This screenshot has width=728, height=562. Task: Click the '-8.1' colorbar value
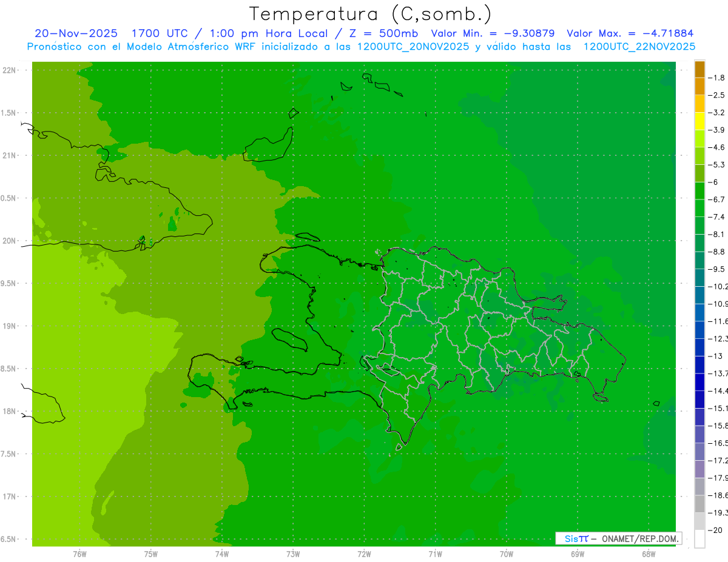tap(718, 234)
